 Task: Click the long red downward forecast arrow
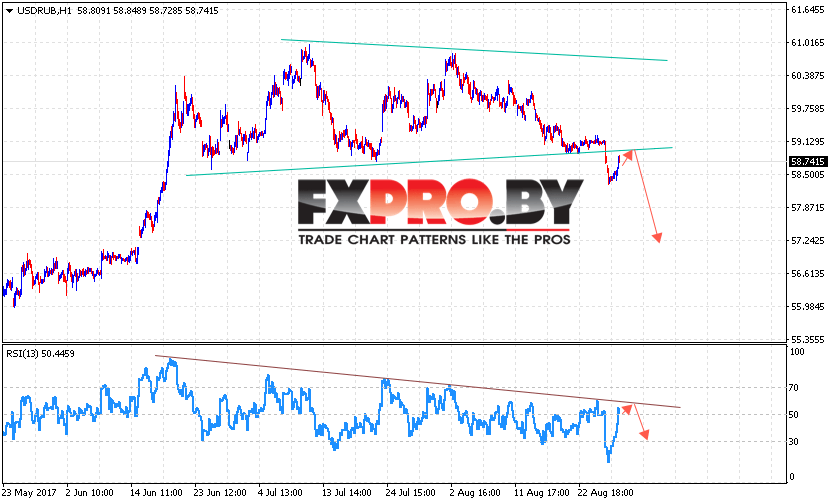pyautogui.click(x=647, y=197)
